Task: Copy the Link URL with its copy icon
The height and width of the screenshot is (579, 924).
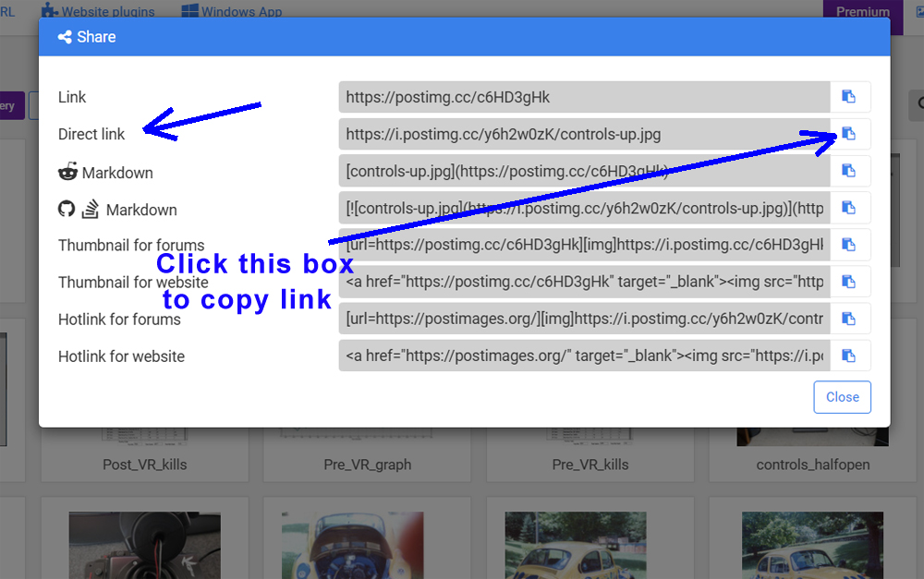Action: tap(850, 97)
